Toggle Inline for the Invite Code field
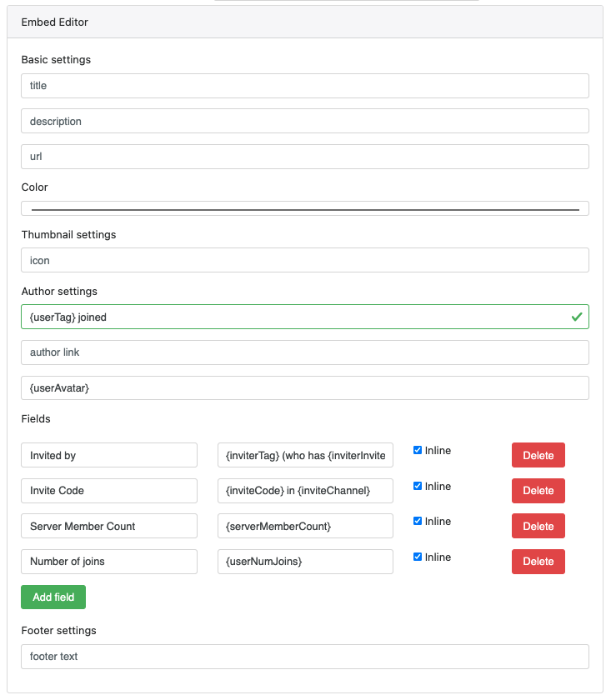The image size is (611, 700). [418, 486]
